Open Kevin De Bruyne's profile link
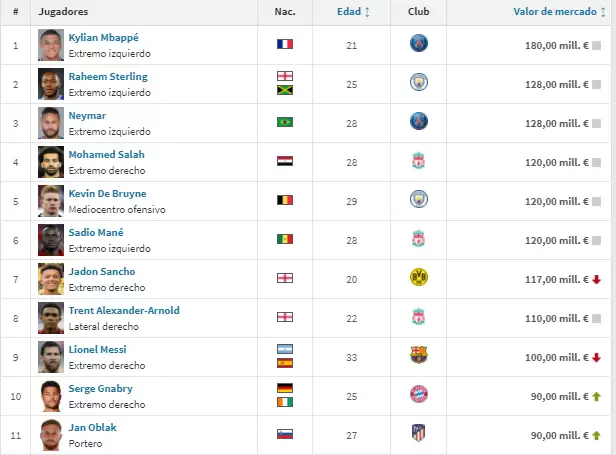This screenshot has width=616, height=455. click(107, 193)
